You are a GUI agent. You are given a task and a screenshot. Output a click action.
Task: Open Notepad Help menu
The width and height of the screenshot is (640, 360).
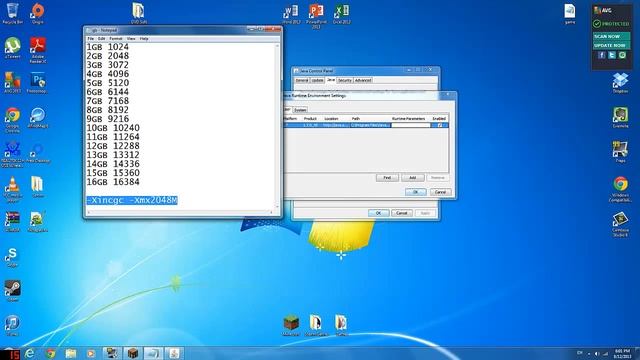144,39
